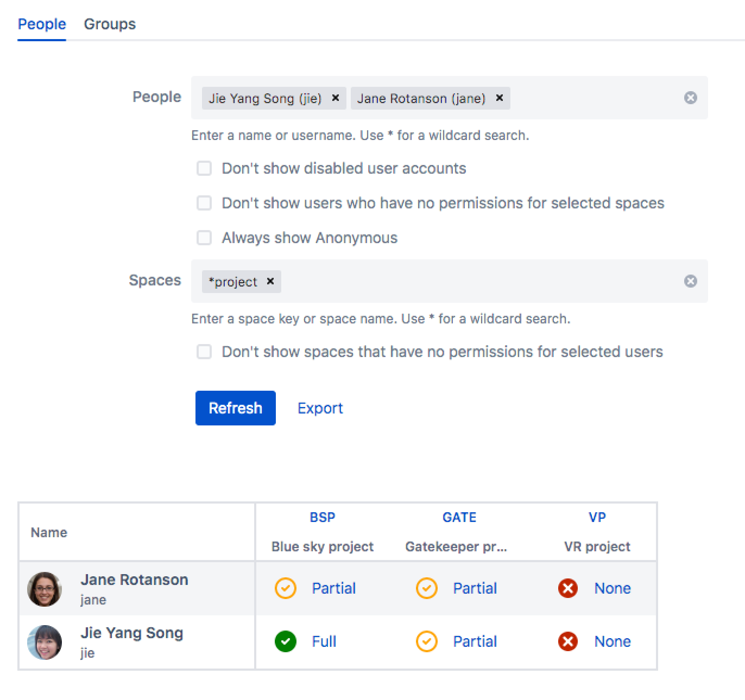Open the BSP space column header link

click(323, 517)
